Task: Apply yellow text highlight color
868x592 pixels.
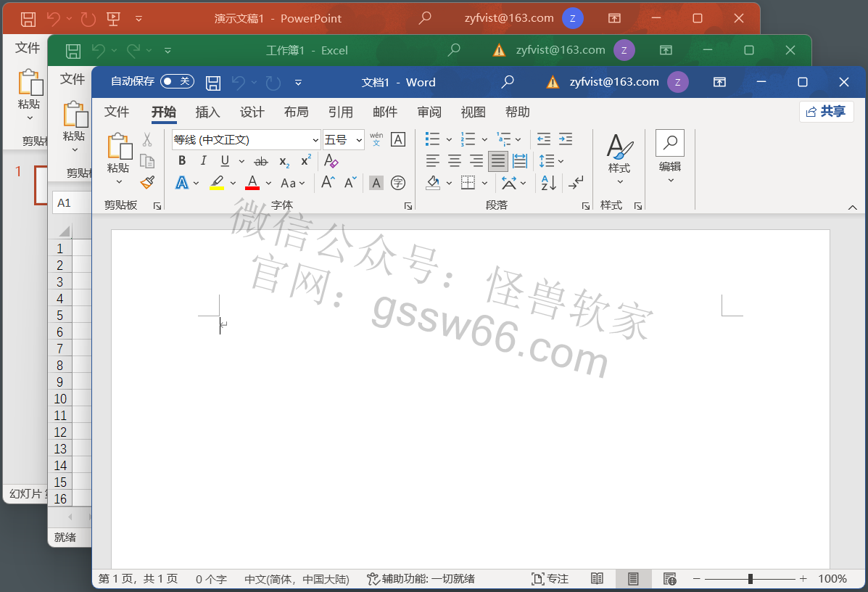Action: [x=217, y=183]
